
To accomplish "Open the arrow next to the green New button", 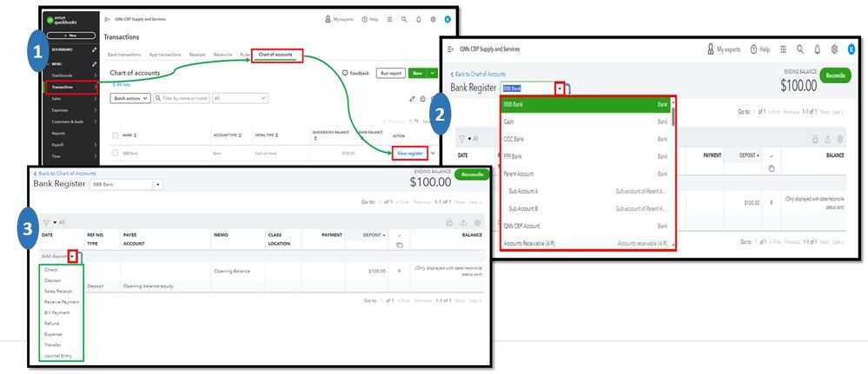I will (432, 73).
